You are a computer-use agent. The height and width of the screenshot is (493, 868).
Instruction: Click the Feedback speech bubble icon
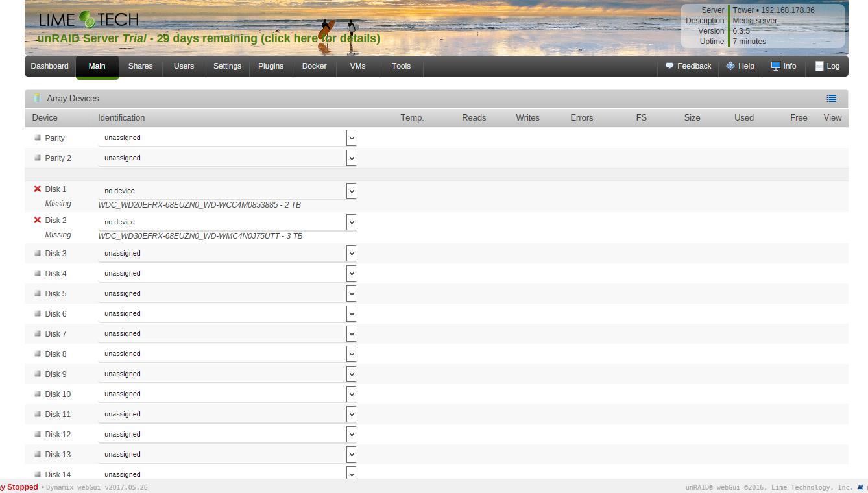(x=669, y=66)
